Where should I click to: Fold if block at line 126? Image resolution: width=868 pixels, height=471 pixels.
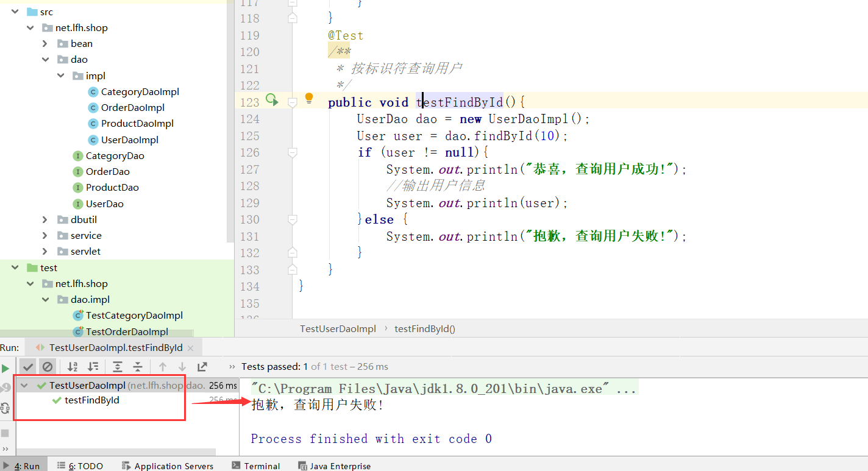(x=293, y=152)
